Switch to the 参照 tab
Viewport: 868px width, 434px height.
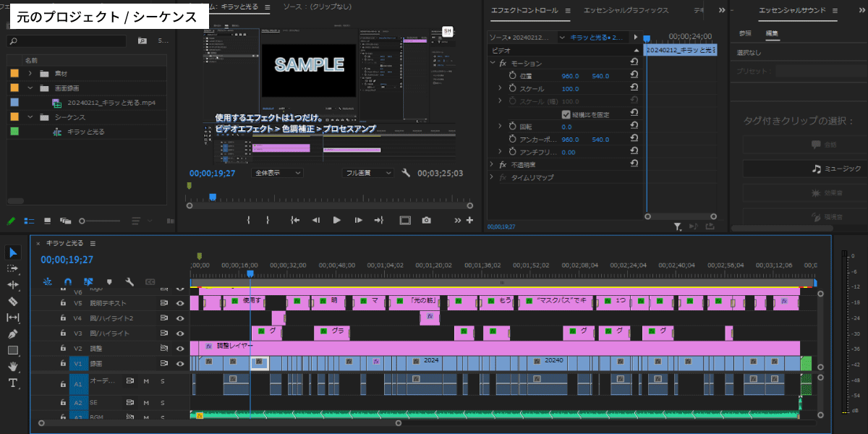tap(745, 33)
